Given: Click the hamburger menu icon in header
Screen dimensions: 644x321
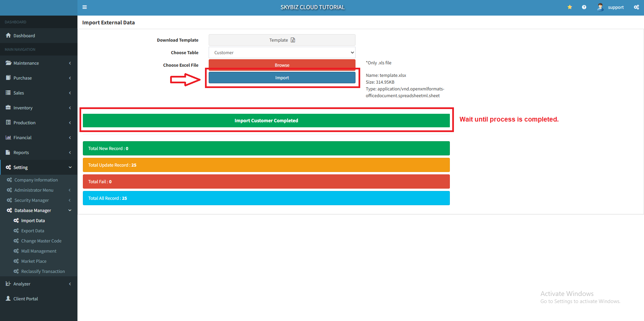Looking at the screenshot, I should [85, 7].
